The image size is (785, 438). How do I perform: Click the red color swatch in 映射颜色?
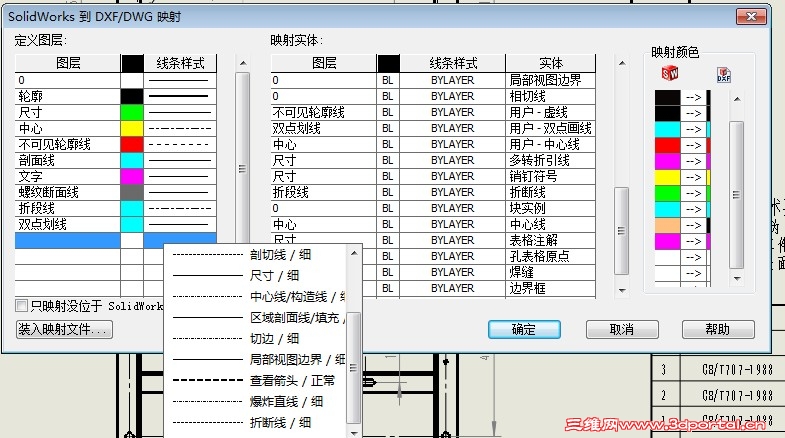(x=667, y=145)
